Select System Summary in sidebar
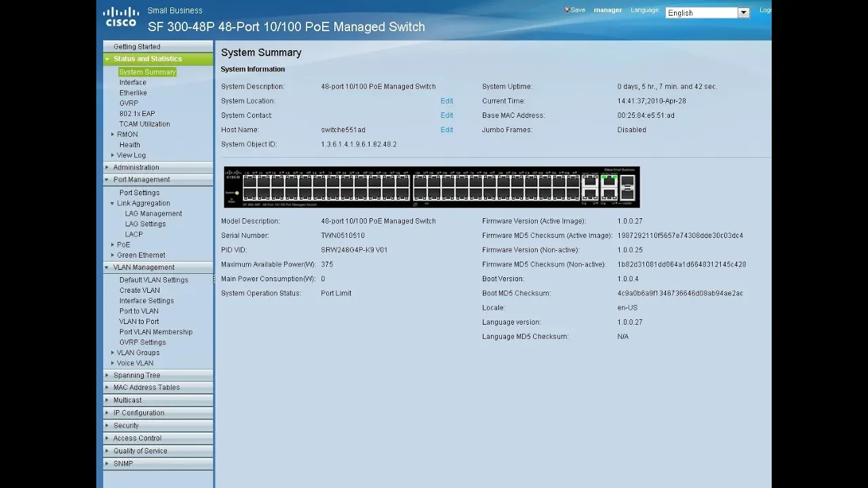Image resolution: width=868 pixels, height=488 pixels. pos(147,72)
